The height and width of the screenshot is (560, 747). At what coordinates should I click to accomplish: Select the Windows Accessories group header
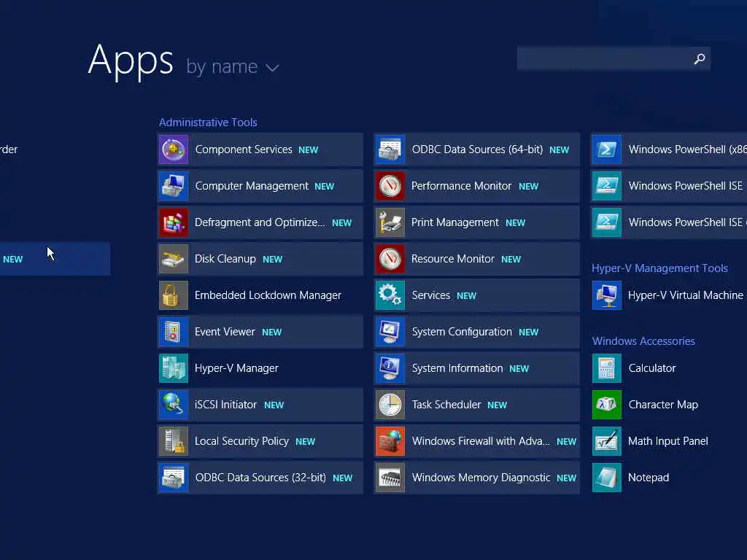click(643, 341)
